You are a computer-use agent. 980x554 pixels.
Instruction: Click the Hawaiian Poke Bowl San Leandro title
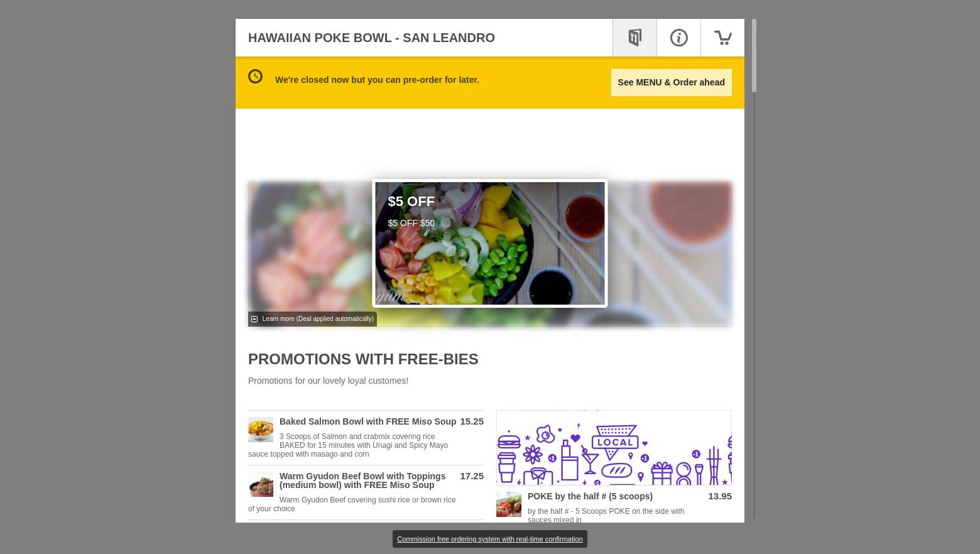click(x=371, y=38)
